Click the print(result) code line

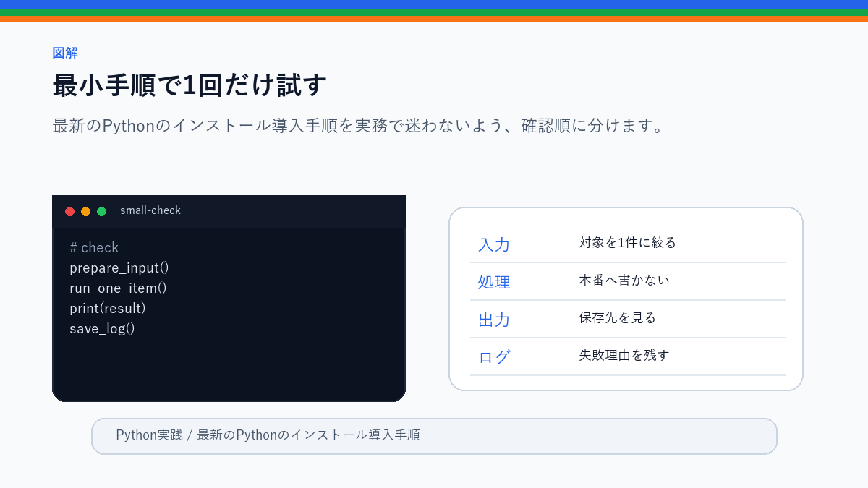108,308
